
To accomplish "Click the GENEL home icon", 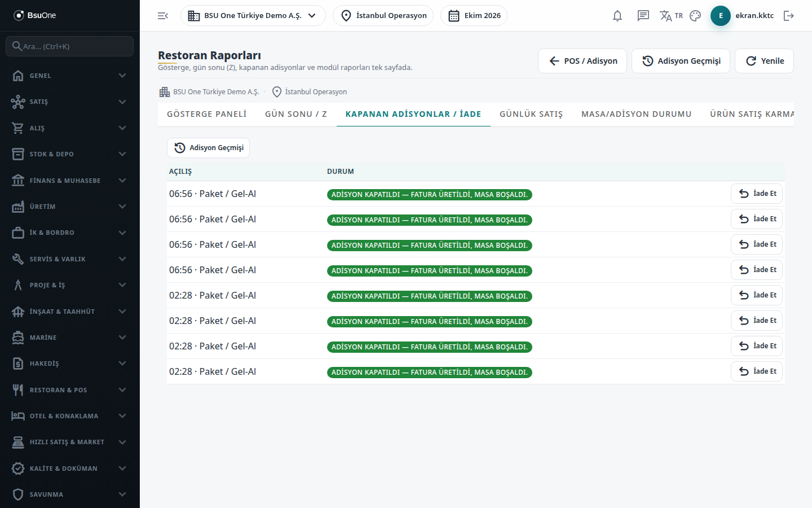I will click(x=18, y=76).
